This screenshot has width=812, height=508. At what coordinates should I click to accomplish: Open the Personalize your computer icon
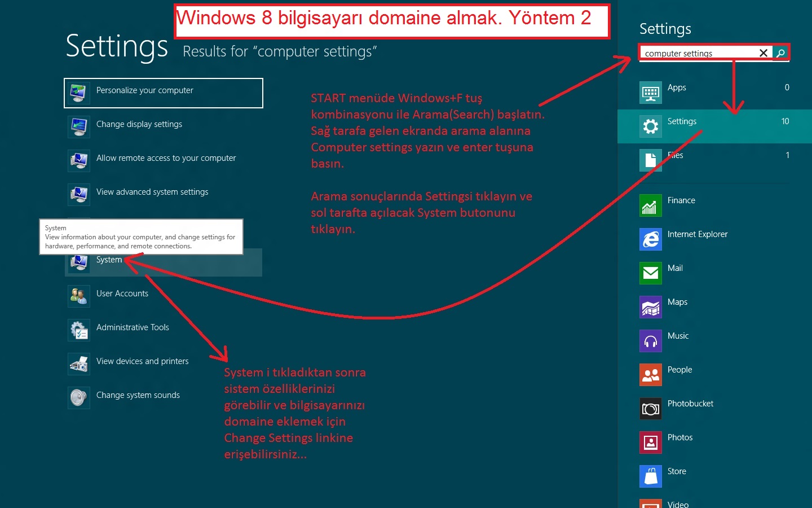point(79,93)
